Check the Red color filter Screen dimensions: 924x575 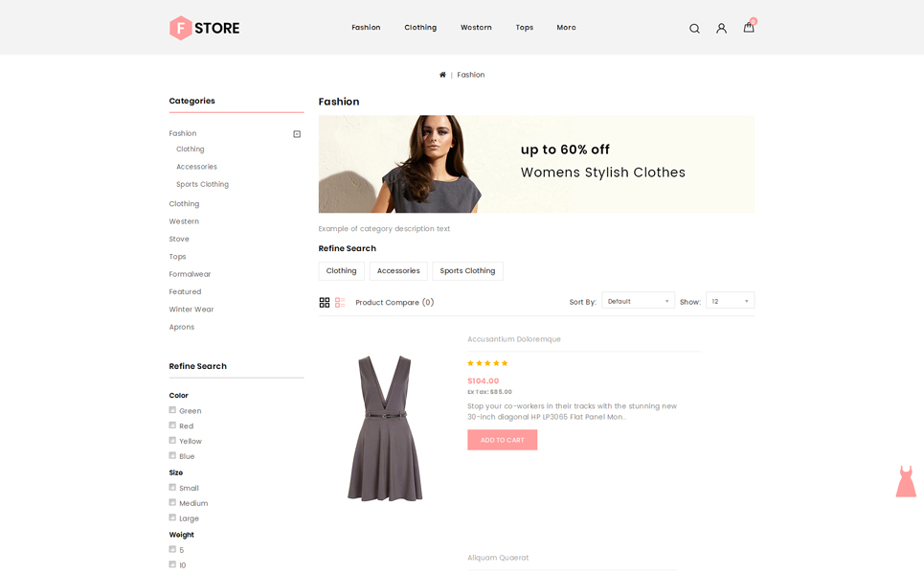click(x=172, y=425)
